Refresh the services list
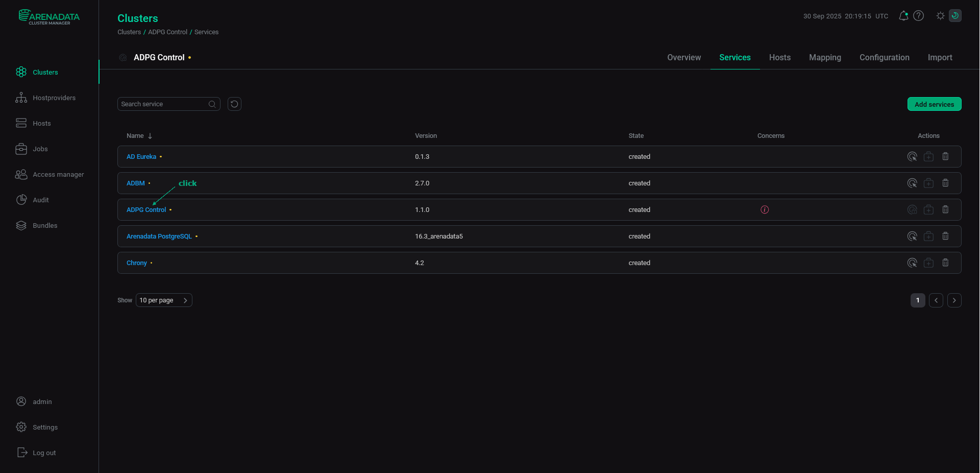Viewport: 980px width, 473px height. coord(234,104)
